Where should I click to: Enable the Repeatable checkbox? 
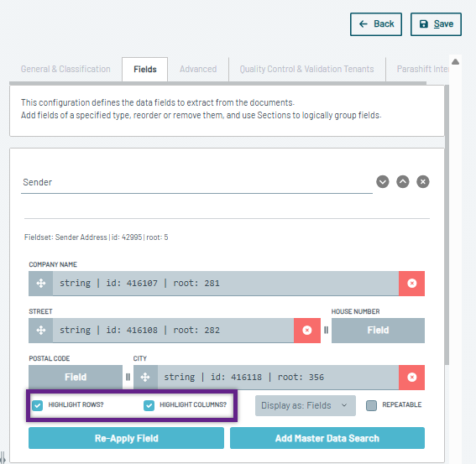(x=371, y=405)
